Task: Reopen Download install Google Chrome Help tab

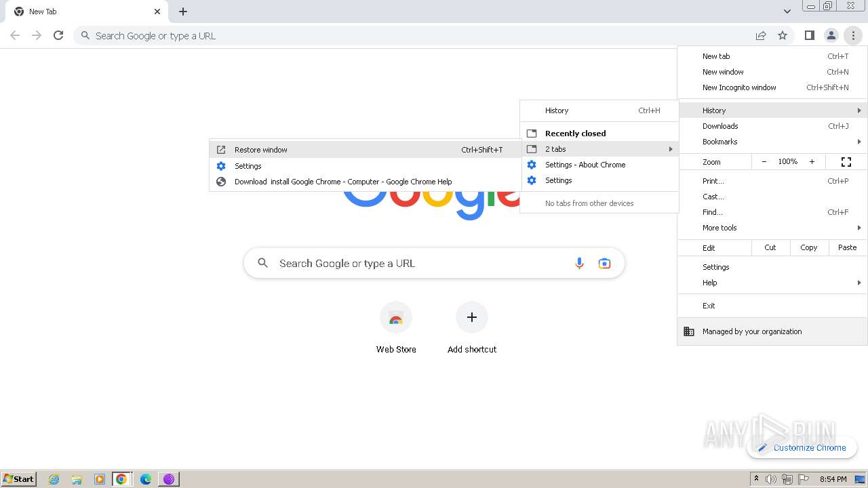Action: [x=365, y=182]
